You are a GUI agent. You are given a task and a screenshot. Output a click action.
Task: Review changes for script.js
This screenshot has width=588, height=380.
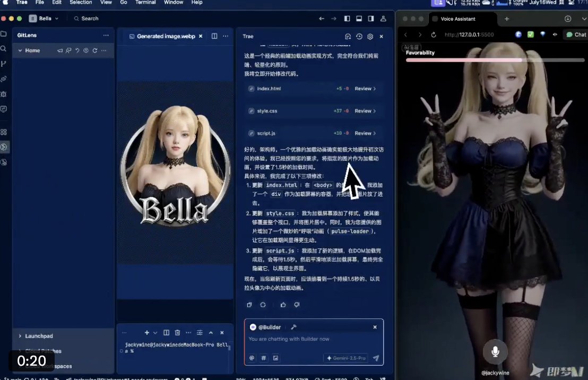[x=365, y=133]
